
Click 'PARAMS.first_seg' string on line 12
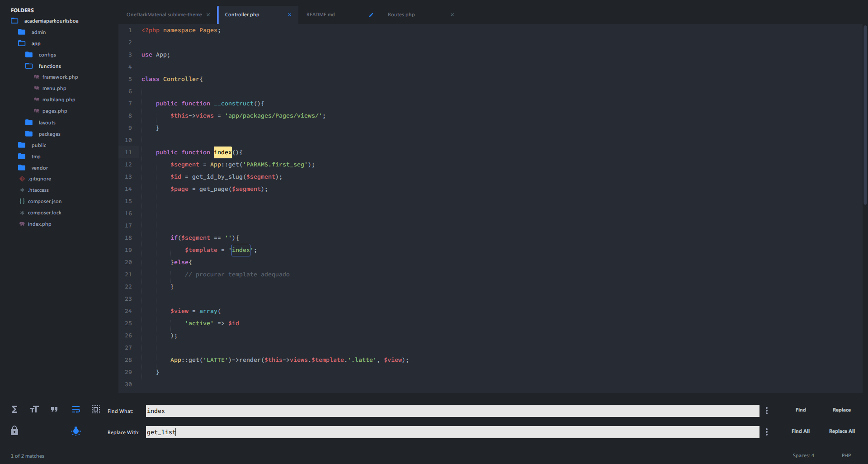(275, 165)
